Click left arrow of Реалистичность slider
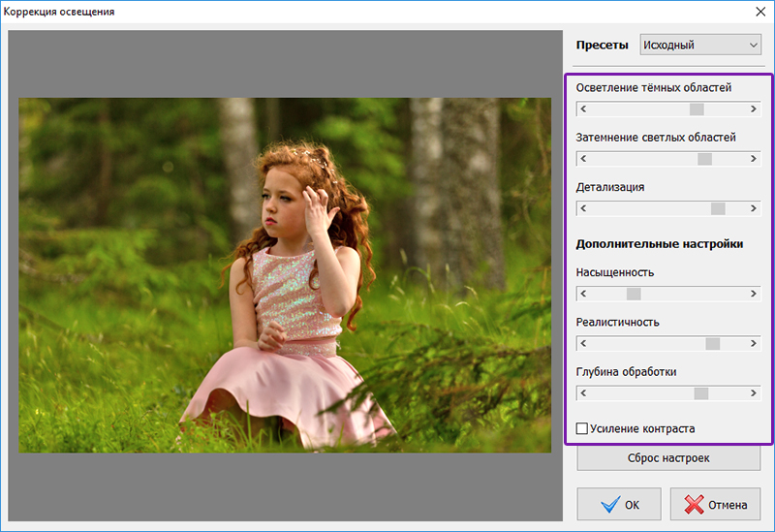 (584, 344)
